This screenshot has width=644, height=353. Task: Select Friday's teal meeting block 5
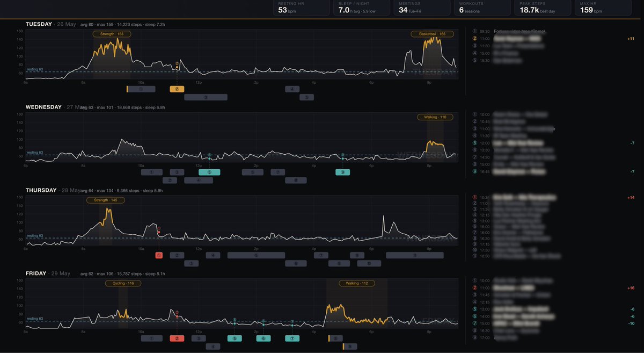235,338
